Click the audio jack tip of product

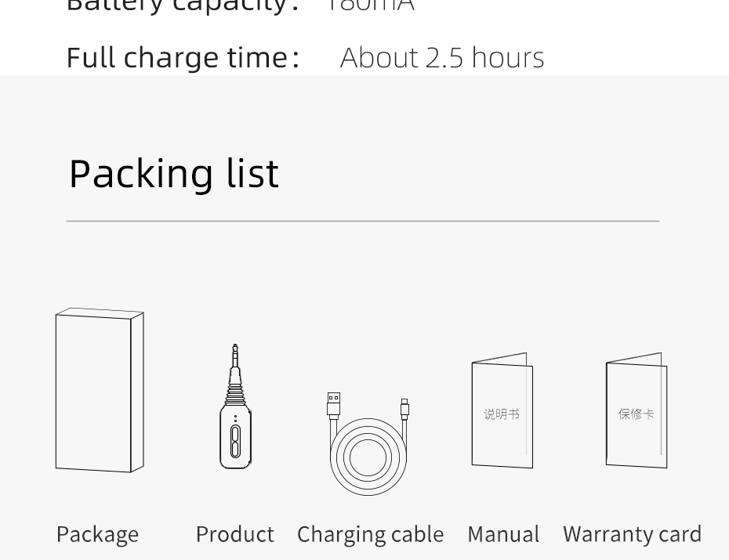235,356
